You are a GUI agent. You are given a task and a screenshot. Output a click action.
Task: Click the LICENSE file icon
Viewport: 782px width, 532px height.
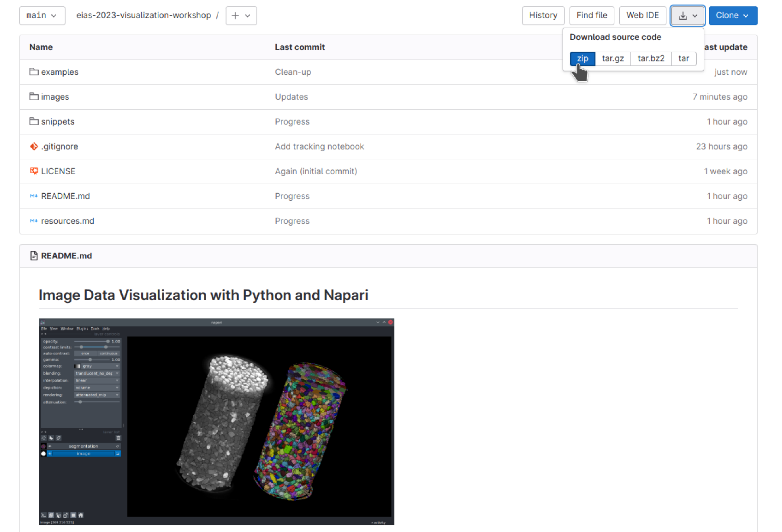click(x=34, y=171)
